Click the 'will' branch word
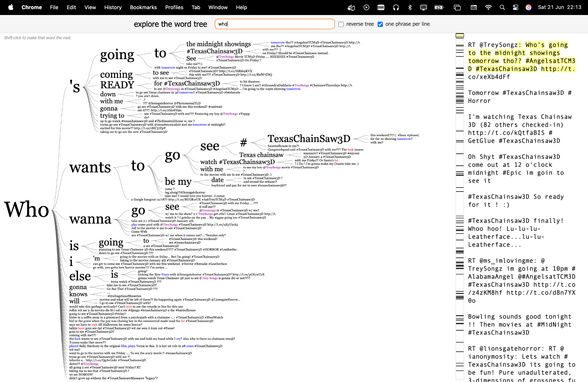 pos(74,301)
